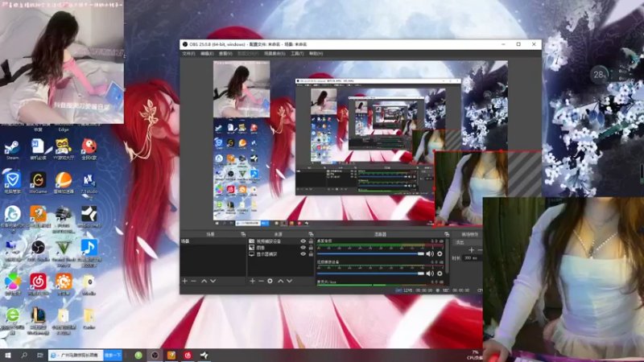Open taskbar search magnifier
Viewport: 644px width, 362px height.
click(24, 355)
